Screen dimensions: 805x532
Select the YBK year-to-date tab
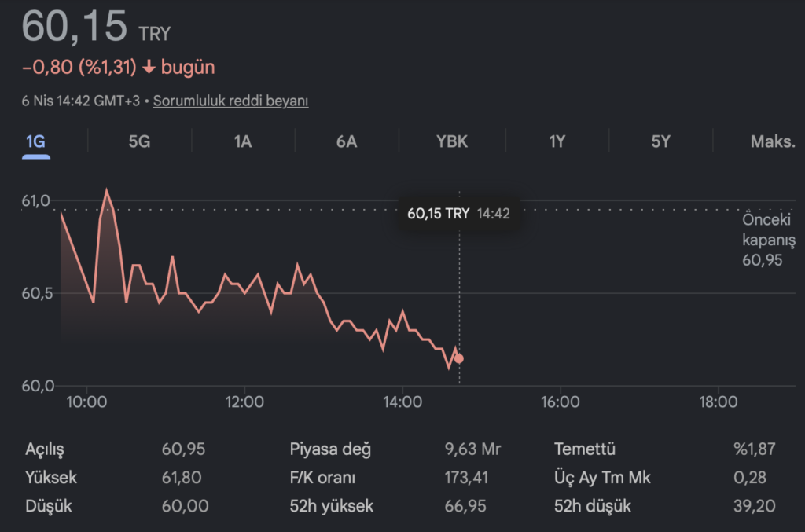click(x=452, y=141)
